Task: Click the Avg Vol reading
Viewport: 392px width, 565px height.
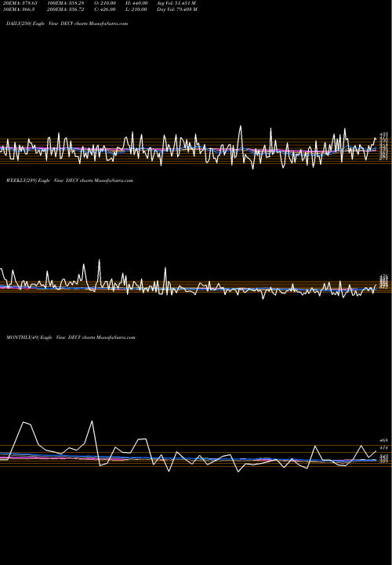Action: point(176,3)
